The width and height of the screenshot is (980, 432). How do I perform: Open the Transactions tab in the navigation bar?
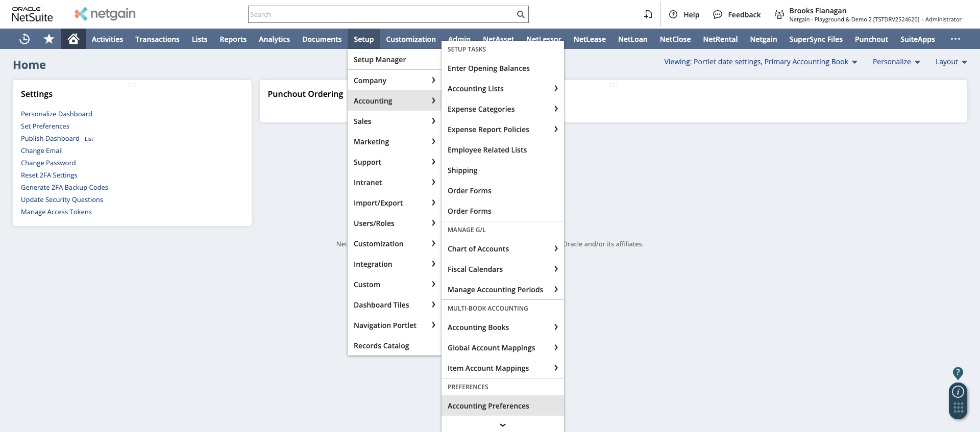pyautogui.click(x=157, y=39)
